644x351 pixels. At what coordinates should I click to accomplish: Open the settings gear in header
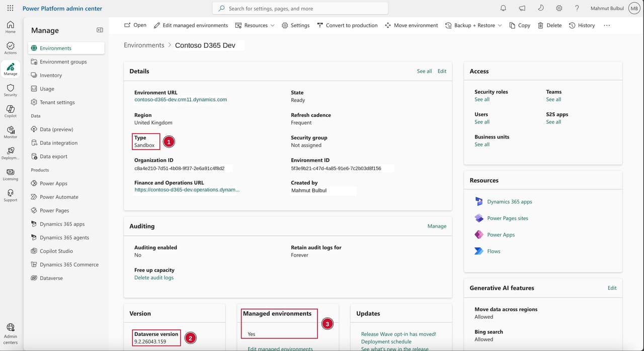559,8
